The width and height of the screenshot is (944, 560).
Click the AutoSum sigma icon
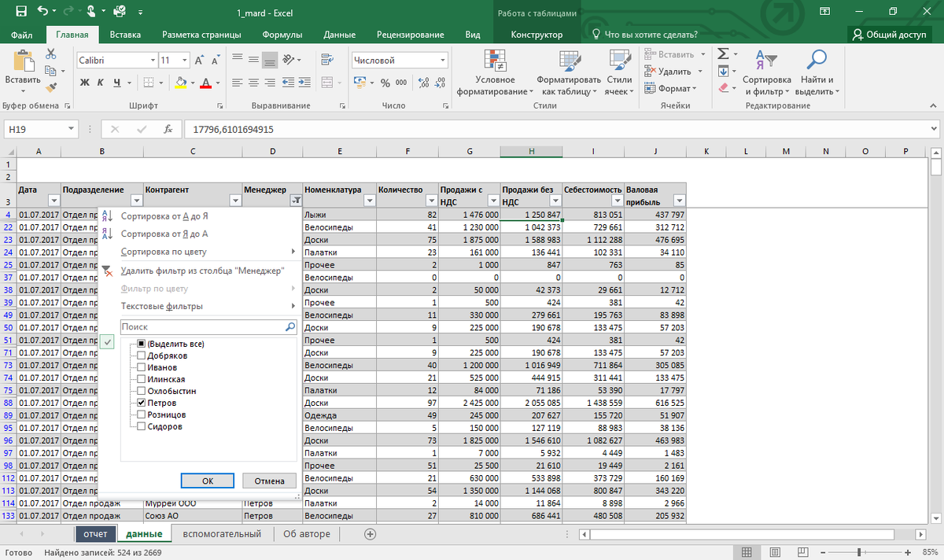(x=723, y=54)
